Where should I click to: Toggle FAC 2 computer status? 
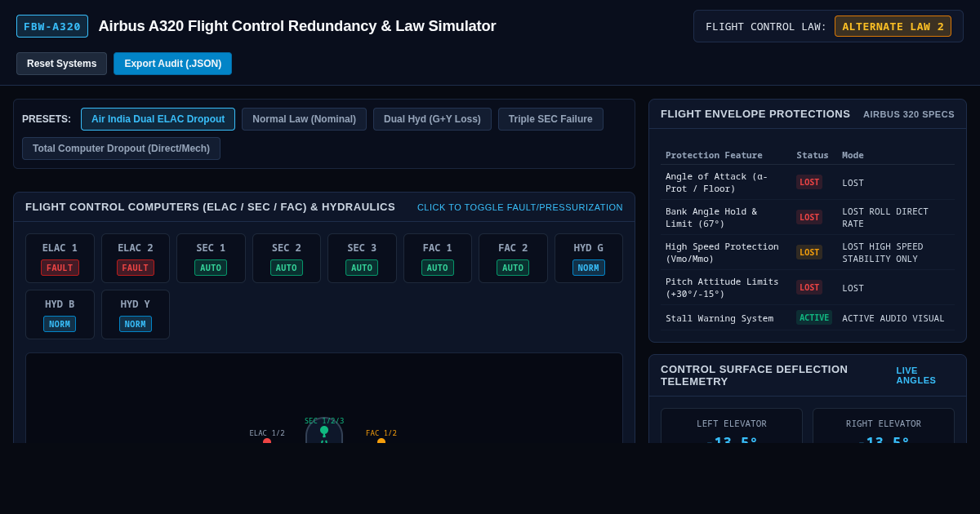(x=513, y=259)
